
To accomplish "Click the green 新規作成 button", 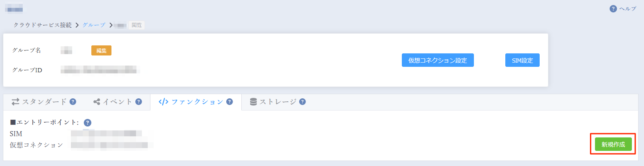I will coord(613,144).
